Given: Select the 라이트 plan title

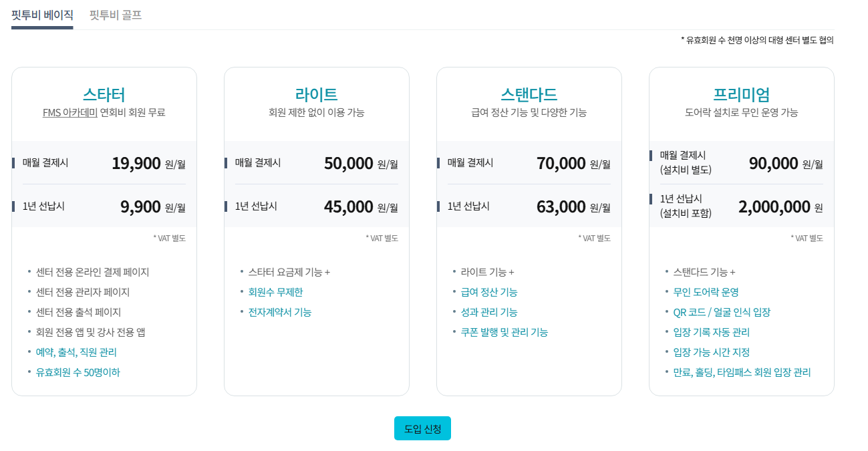Looking at the screenshot, I should click(317, 94).
